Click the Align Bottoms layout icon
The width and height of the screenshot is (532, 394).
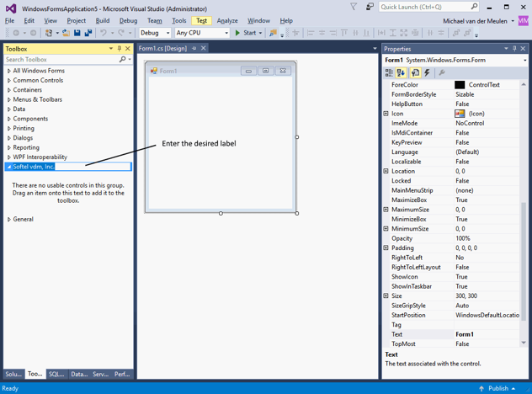[366, 33]
